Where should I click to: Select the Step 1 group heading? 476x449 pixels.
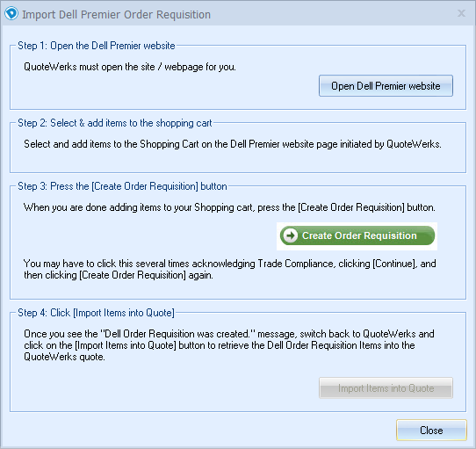tap(97, 46)
